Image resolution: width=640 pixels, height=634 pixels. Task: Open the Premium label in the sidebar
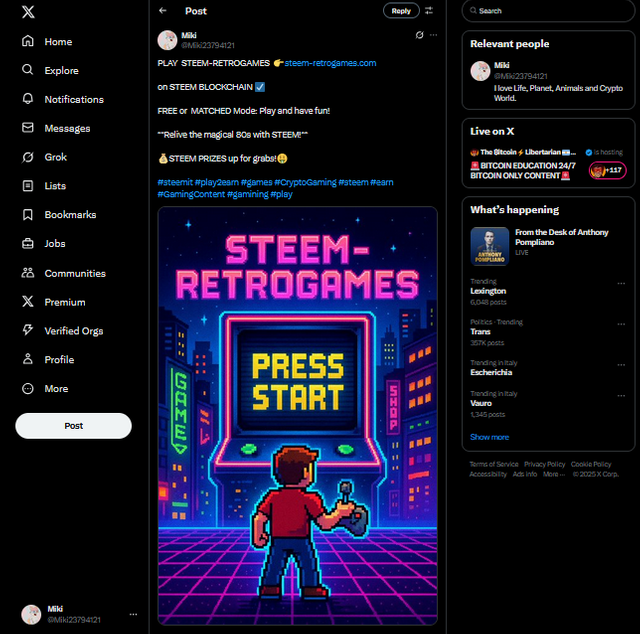(x=65, y=302)
